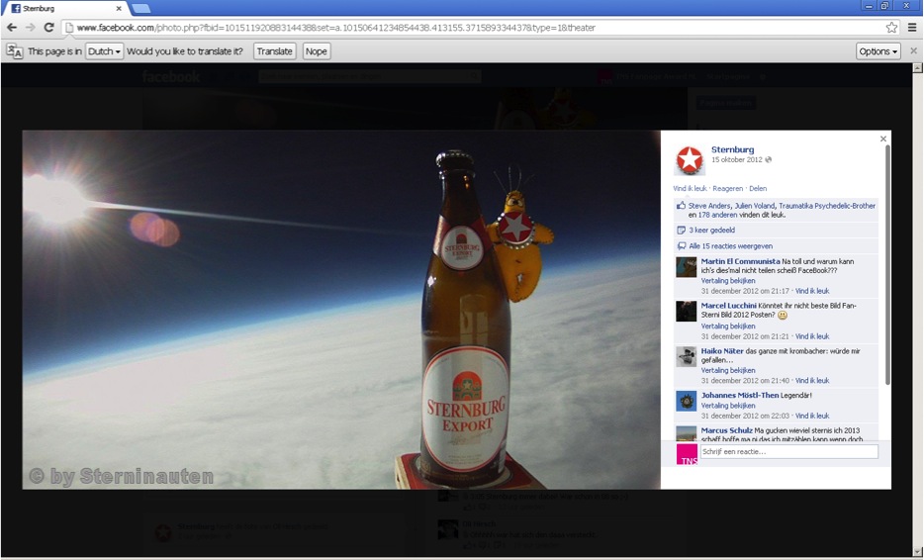Open the Sternburg page name link
The image size is (924, 560).
[x=732, y=149]
